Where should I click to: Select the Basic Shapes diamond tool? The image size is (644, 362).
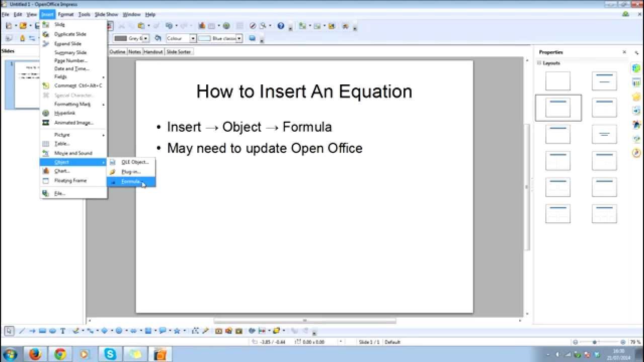[x=105, y=331]
